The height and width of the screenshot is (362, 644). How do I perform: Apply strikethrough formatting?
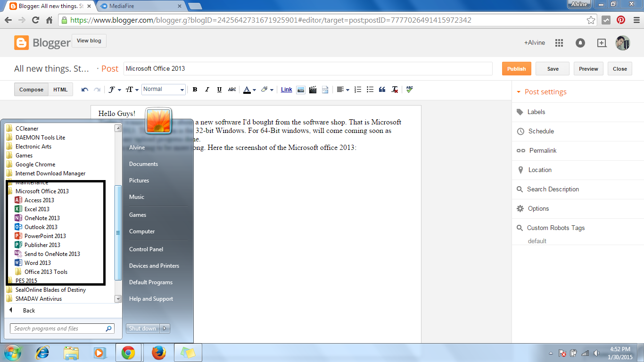pyautogui.click(x=232, y=90)
